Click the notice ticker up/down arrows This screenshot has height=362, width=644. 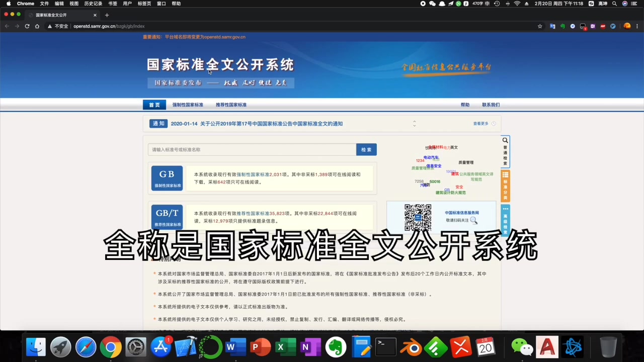point(415,124)
